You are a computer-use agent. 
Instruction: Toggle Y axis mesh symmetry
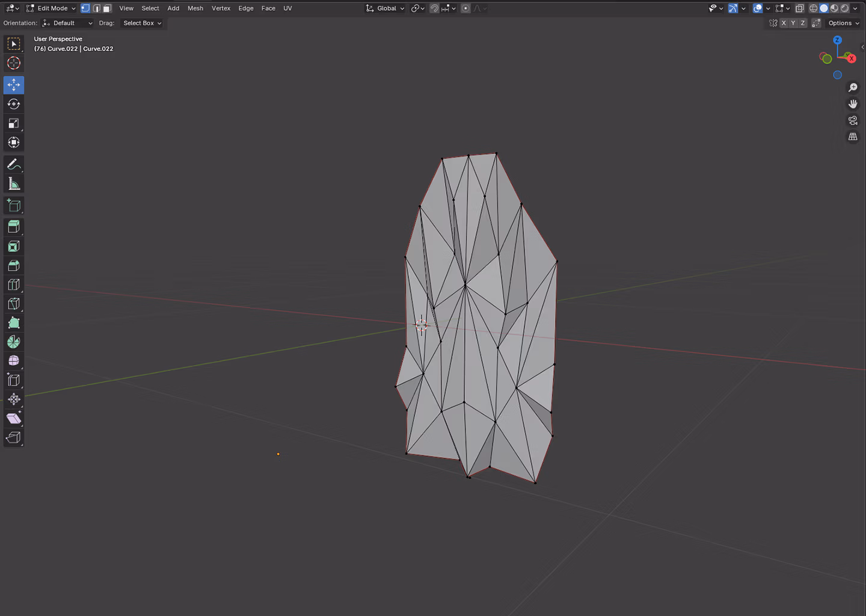(x=793, y=23)
